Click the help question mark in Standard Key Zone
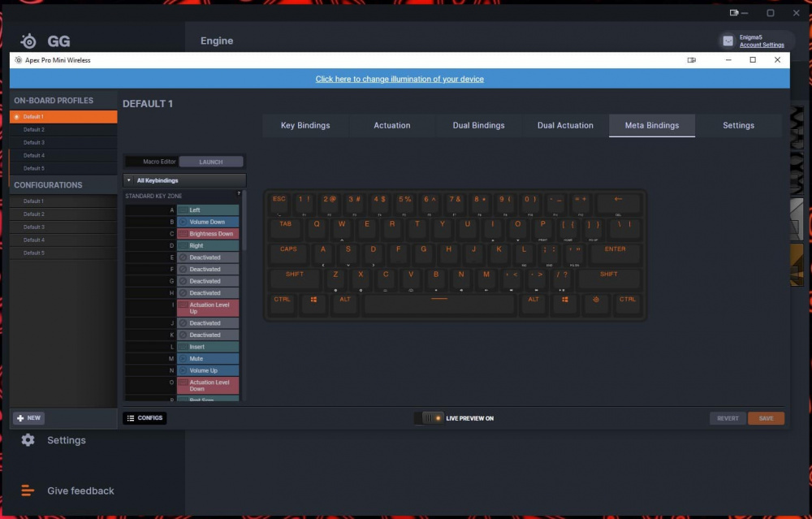The height and width of the screenshot is (519, 812). [239, 194]
